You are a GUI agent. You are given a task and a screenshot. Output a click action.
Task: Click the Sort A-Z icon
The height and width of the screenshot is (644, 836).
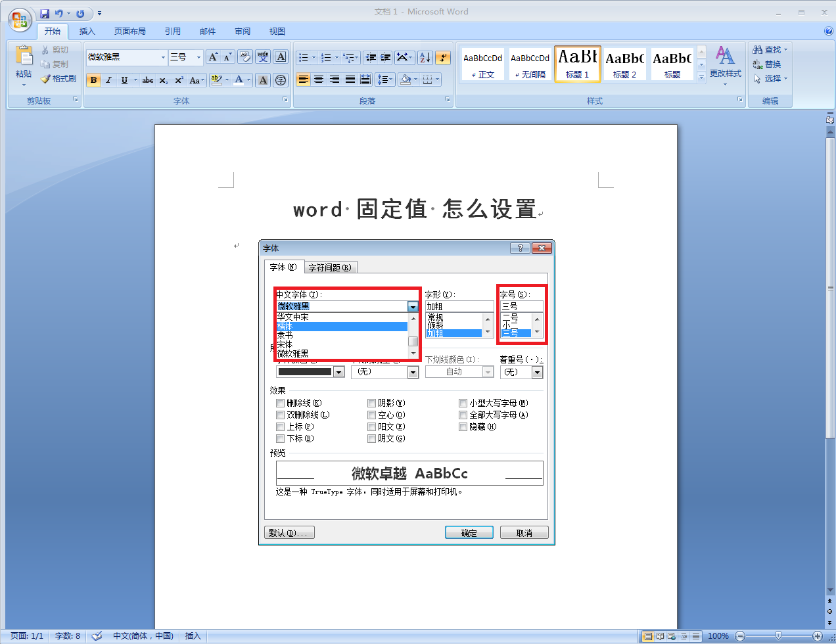(425, 57)
